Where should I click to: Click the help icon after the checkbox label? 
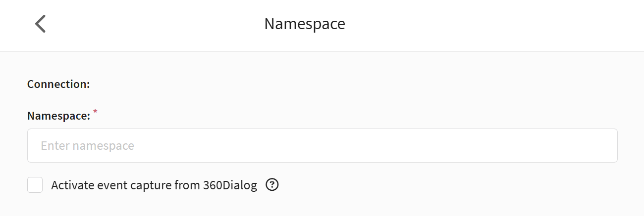272,185
